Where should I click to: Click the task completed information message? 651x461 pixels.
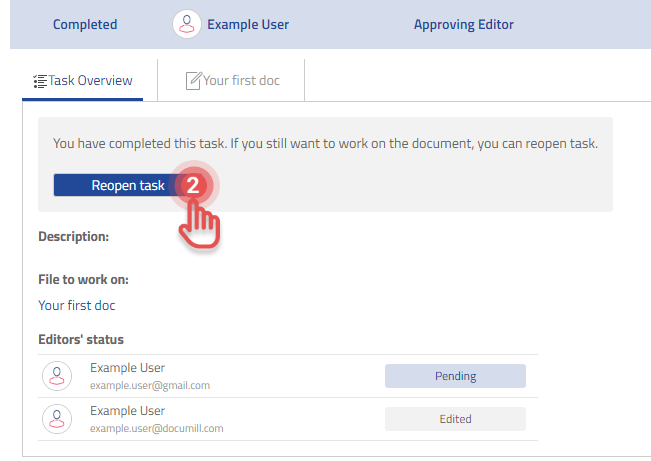coord(325,144)
